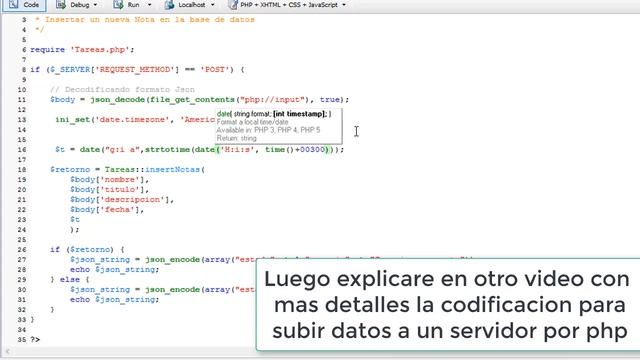Expand the Run dropdown arrow
The height and width of the screenshot is (360, 640).
[149, 5]
